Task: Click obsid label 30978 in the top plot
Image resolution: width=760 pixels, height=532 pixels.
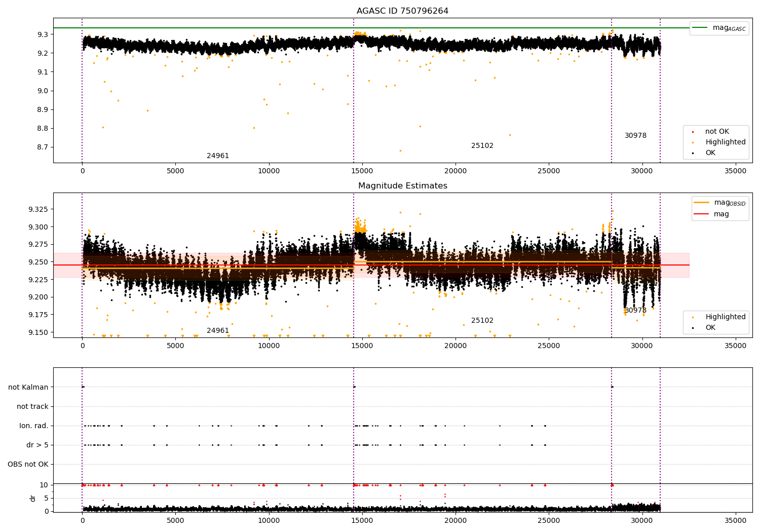Action: point(635,136)
